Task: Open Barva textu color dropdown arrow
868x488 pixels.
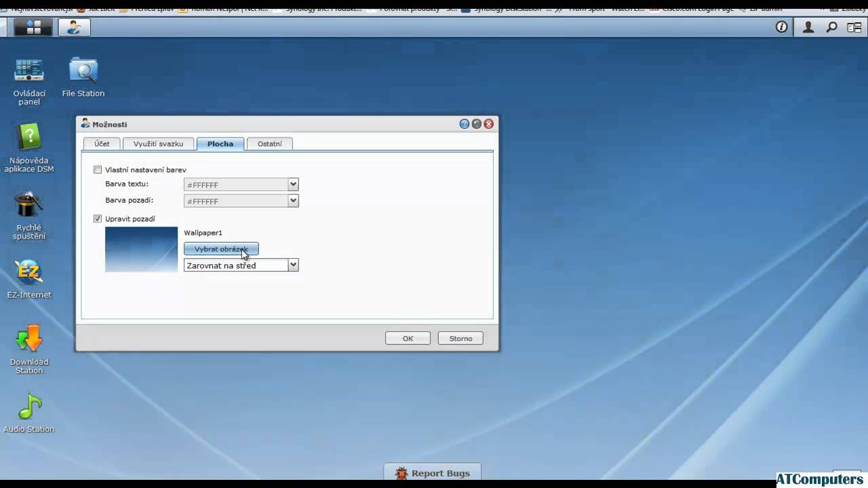Action: pyautogui.click(x=293, y=184)
